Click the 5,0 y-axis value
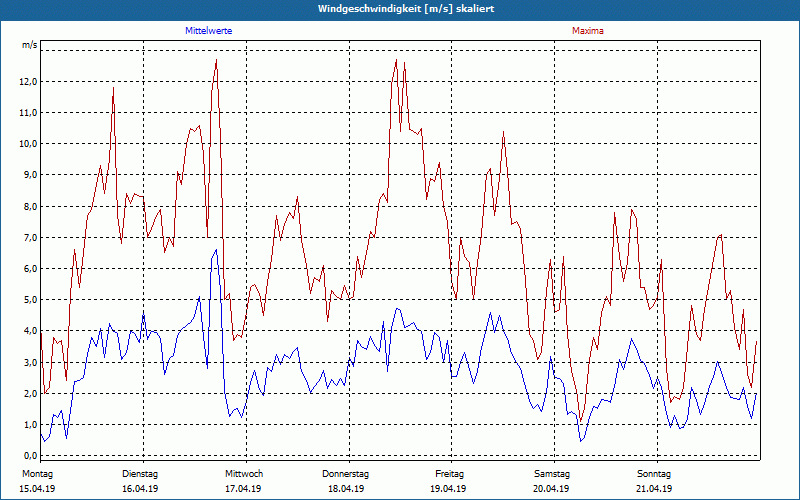The image size is (800, 500). (x=29, y=300)
